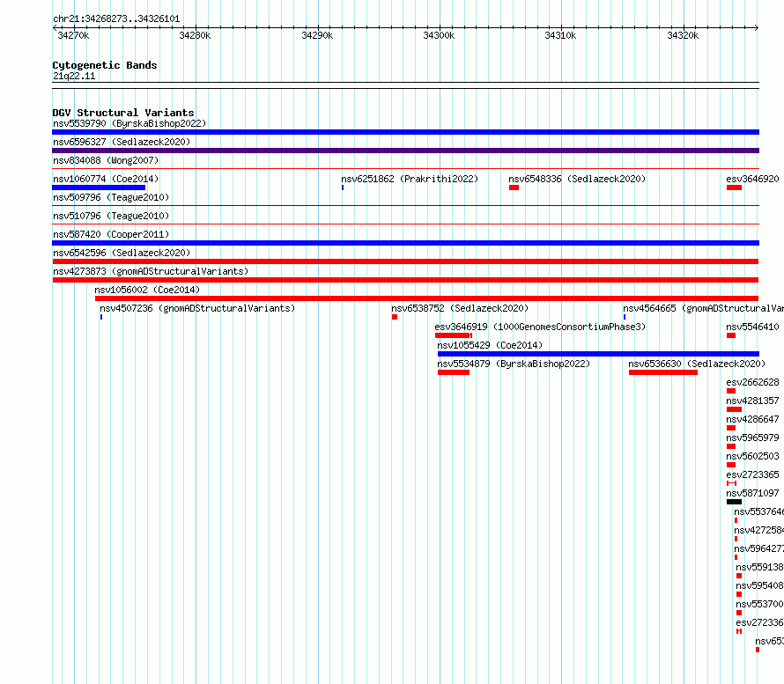The image size is (784, 684).
Task: Open variant nsv509796 (Teague2010) label
Action: coord(111,197)
